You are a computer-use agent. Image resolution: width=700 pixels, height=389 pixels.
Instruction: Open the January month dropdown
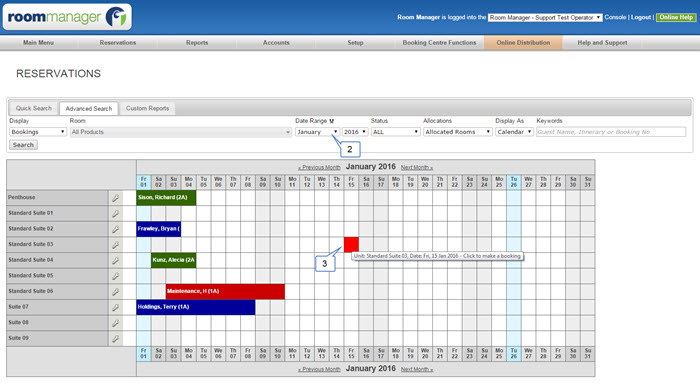317,132
